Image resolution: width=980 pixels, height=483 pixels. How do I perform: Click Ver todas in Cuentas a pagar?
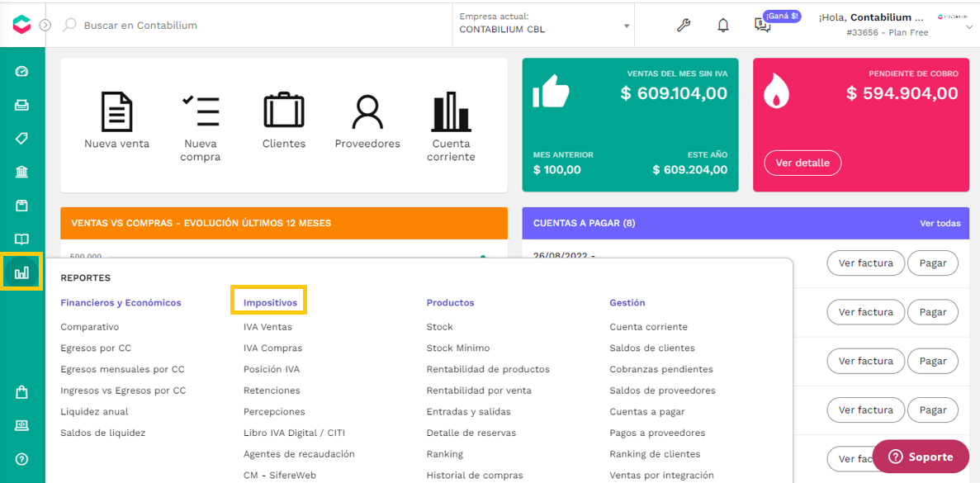940,223
